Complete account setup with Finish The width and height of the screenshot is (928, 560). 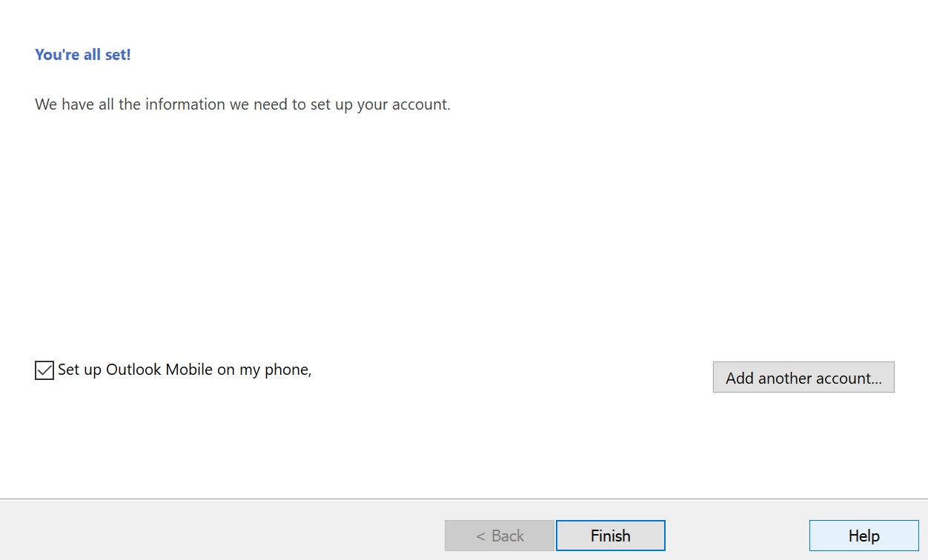pyautogui.click(x=610, y=536)
